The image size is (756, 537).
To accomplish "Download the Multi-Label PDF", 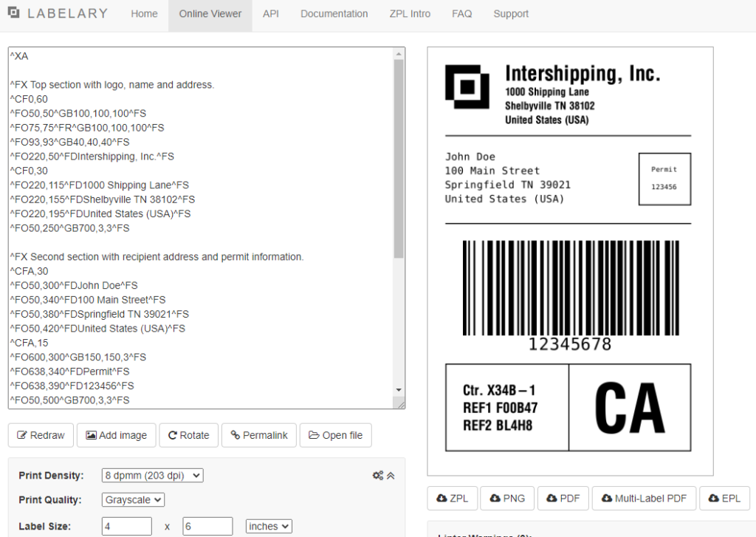I will (644, 499).
